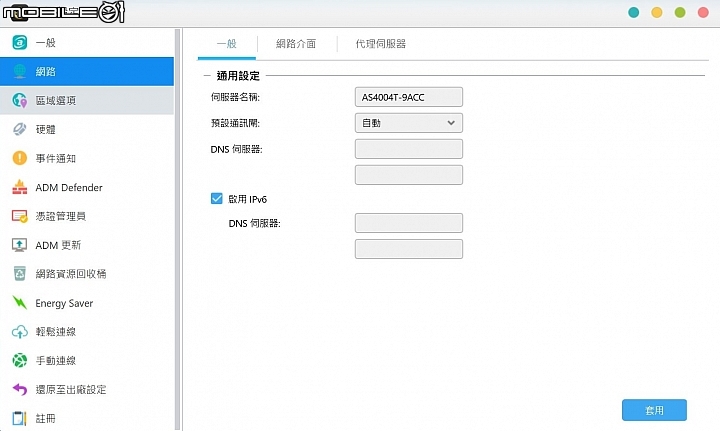Click the 套用 apply button
Screen dimensions: 720x431
pos(654,410)
